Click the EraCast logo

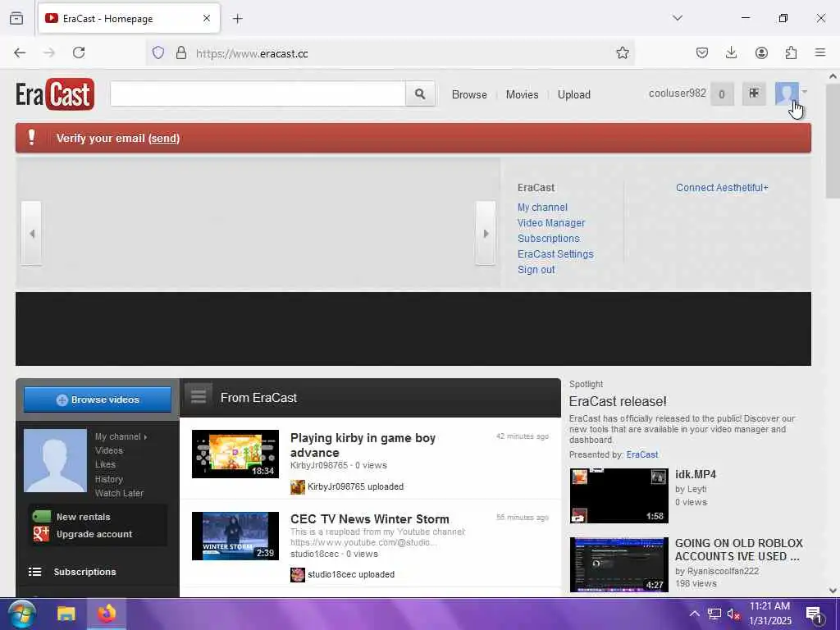(x=55, y=94)
